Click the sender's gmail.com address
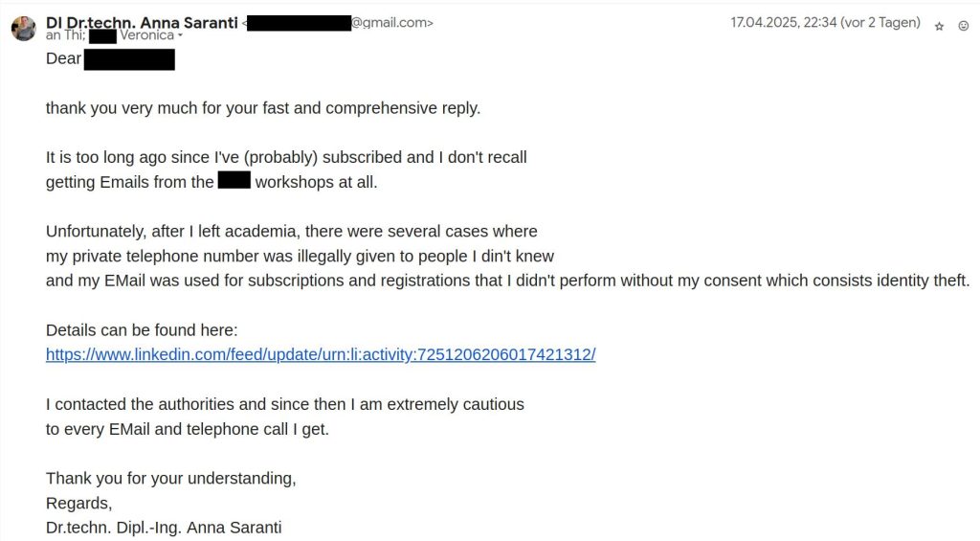This screenshot has width=980, height=541. [x=392, y=23]
